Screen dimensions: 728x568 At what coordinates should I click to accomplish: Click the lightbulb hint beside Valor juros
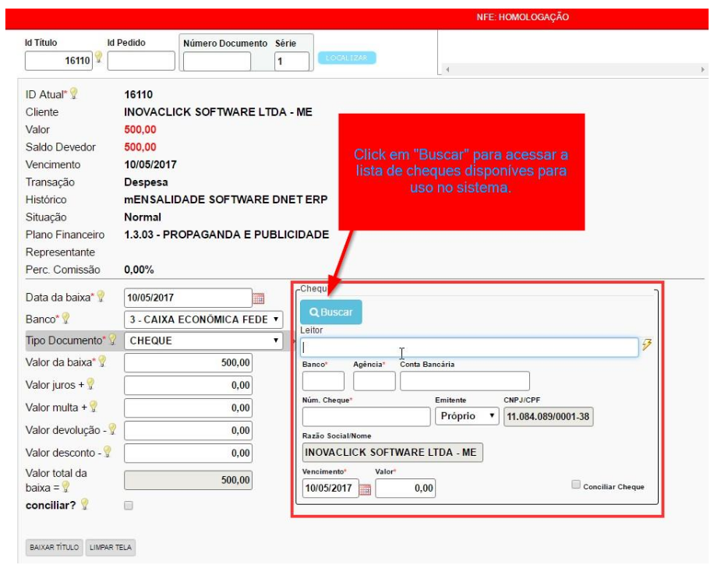(x=90, y=384)
